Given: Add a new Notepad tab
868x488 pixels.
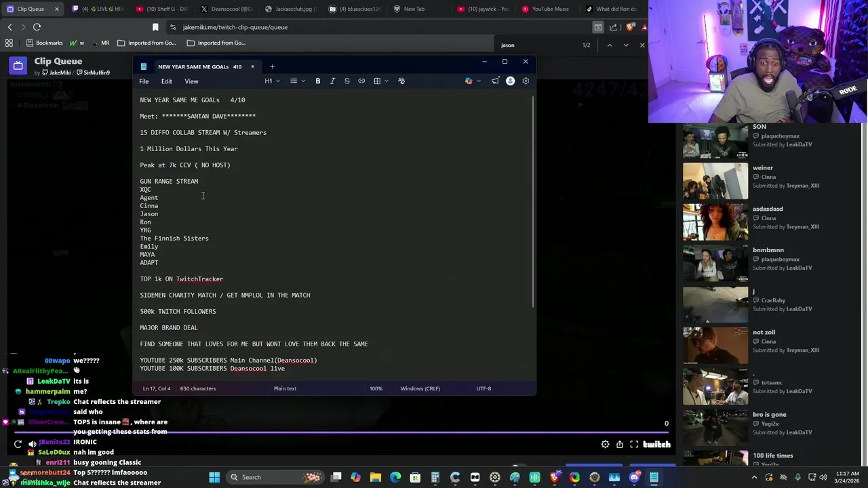Looking at the screenshot, I should (272, 66).
